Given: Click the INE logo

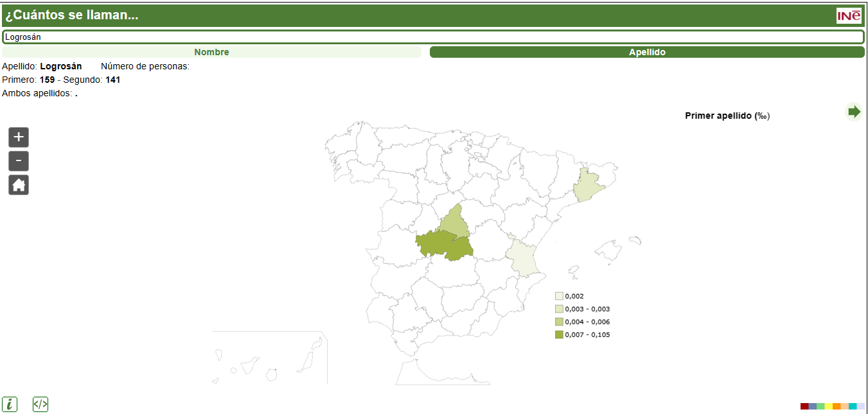Looking at the screenshot, I should point(849,15).
